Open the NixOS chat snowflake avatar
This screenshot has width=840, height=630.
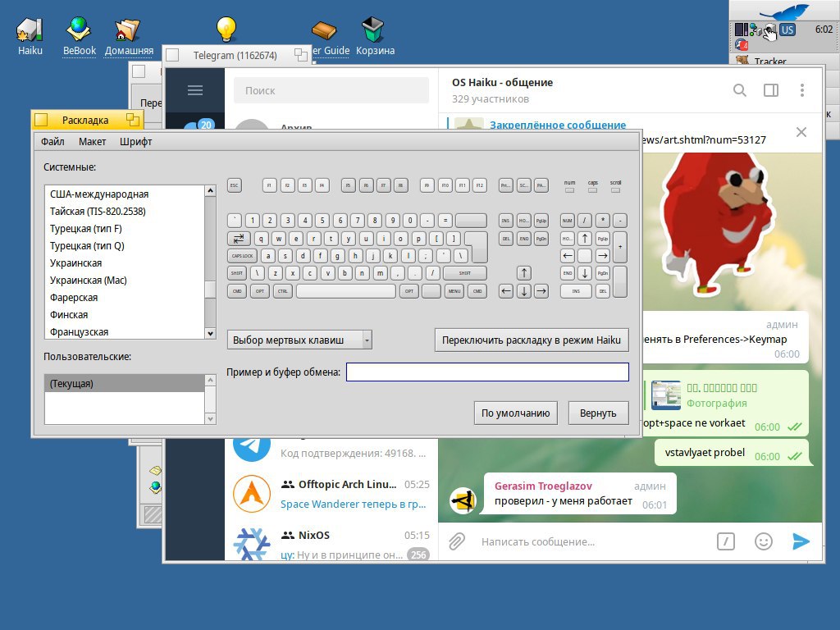pos(252,543)
